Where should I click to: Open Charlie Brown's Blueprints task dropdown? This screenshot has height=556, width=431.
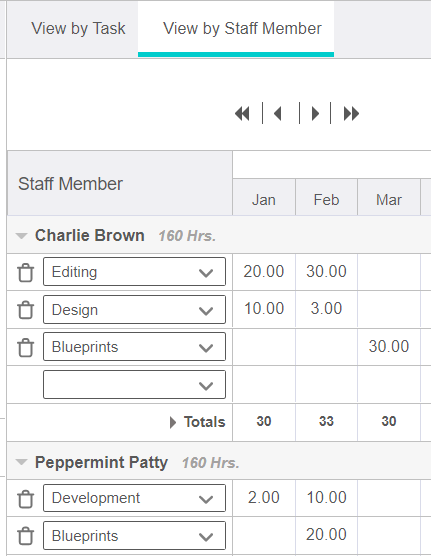coord(134,347)
